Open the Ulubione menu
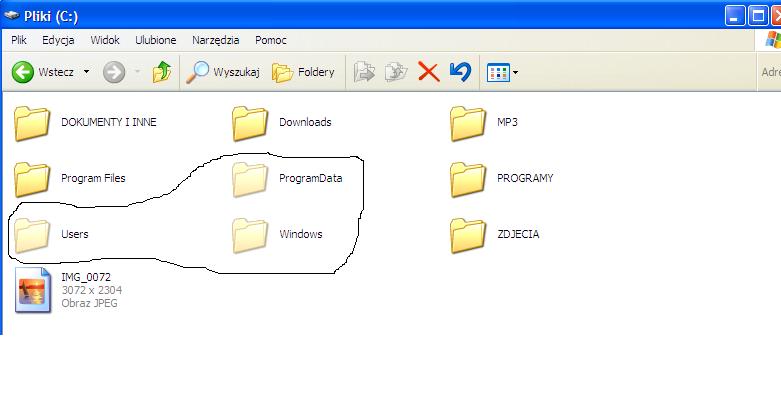This screenshot has width=781, height=400. [x=156, y=40]
